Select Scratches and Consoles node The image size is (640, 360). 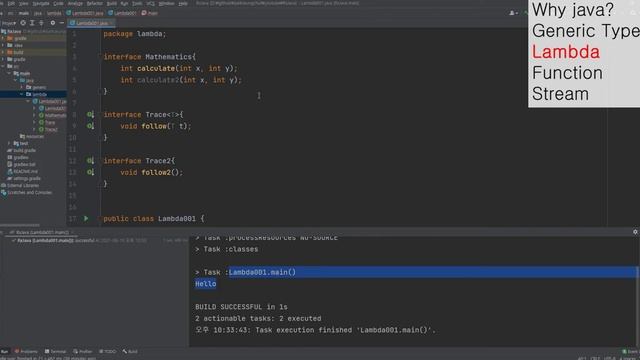point(27,192)
